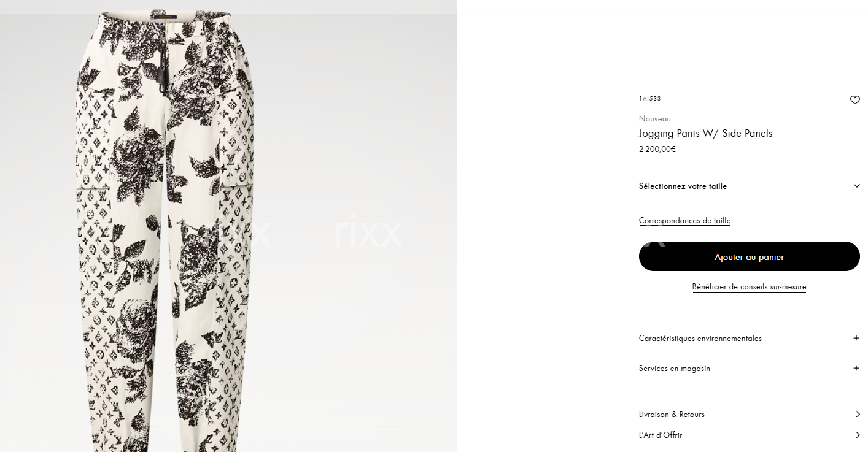Expand the Caractéristiques environnementales section label
Viewport: 868px width, 452px height.
point(700,338)
